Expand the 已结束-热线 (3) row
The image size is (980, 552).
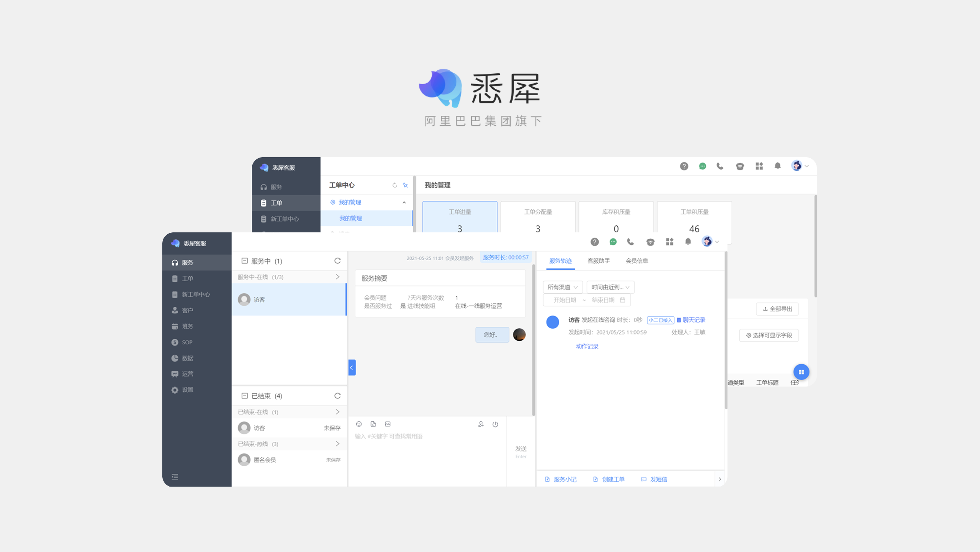(337, 444)
